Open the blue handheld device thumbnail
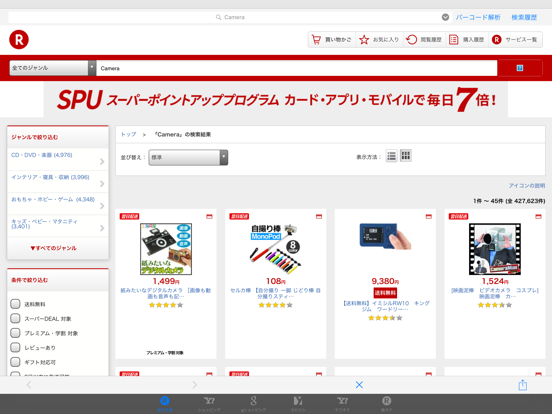Viewport: 552px width, 414px height. click(385, 236)
